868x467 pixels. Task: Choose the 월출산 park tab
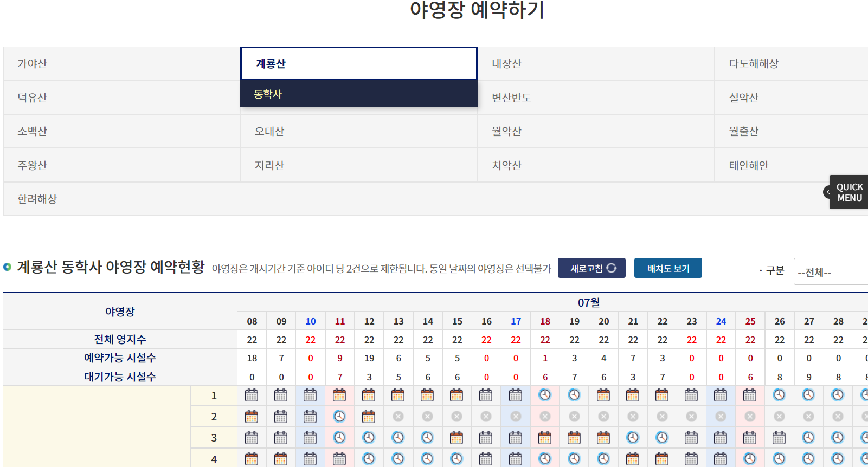792,131
